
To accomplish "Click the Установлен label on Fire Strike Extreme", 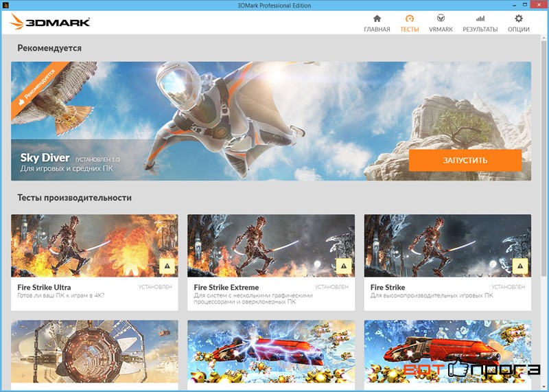I will (331, 287).
